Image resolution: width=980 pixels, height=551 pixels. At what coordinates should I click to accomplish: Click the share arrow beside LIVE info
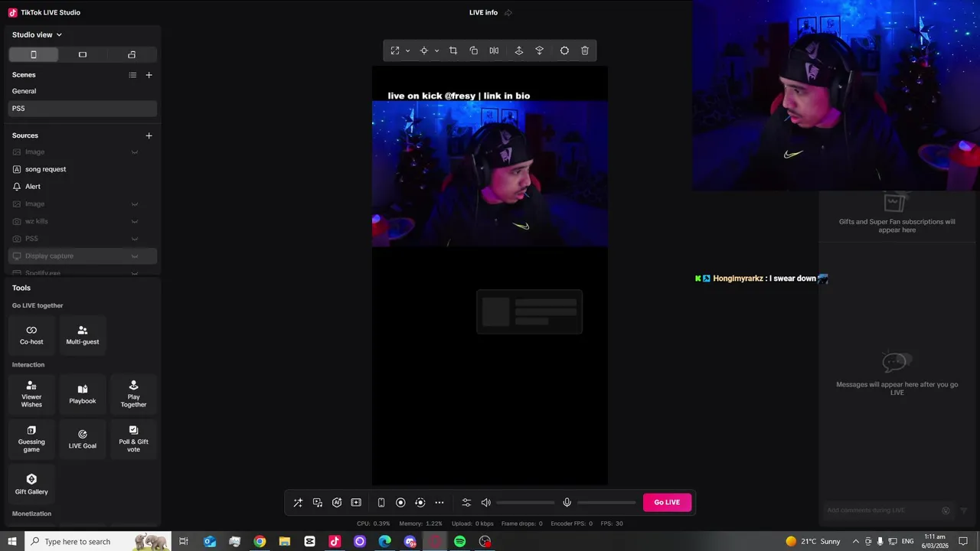click(x=508, y=12)
